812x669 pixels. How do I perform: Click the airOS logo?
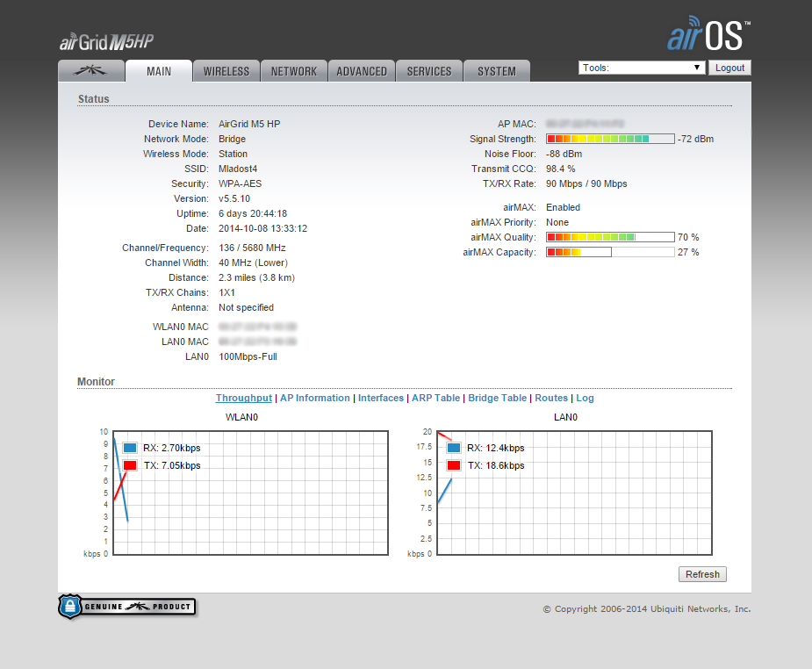pos(708,35)
